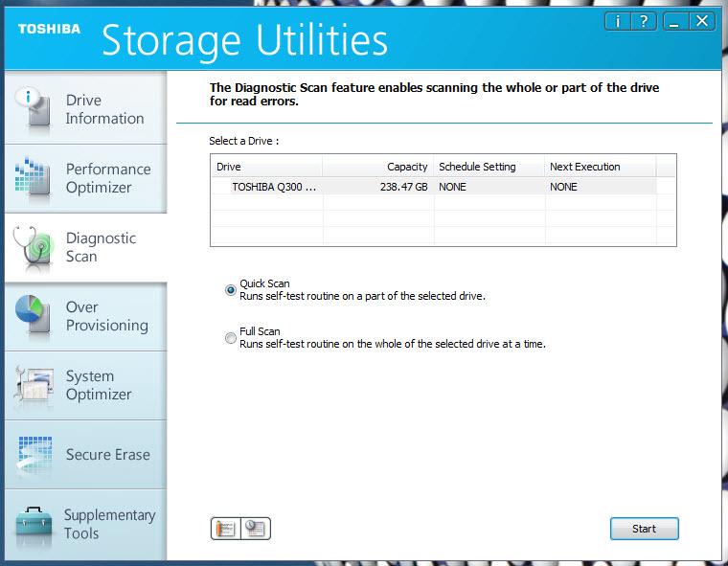Switch to the Diagnostic Scan tab

click(86, 247)
